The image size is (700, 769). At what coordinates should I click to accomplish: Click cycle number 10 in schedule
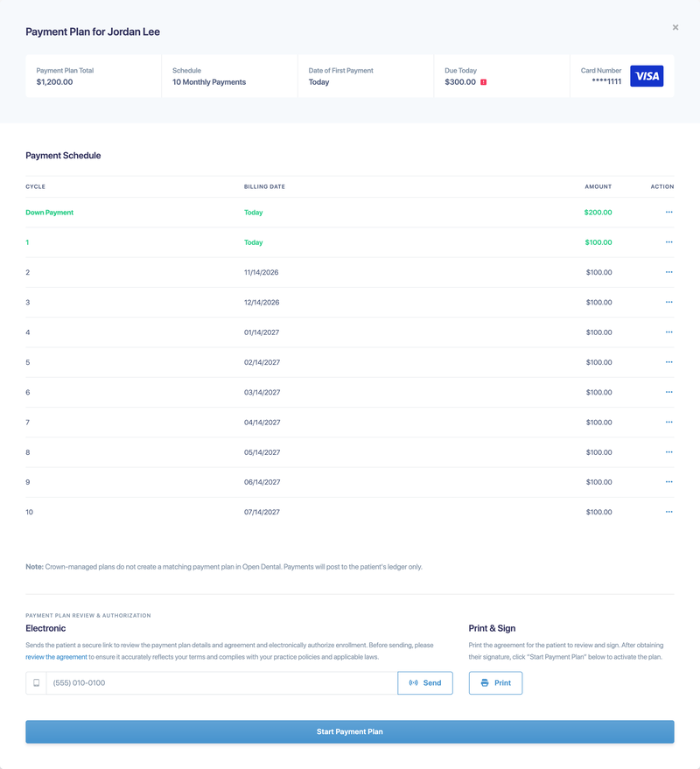coord(30,512)
